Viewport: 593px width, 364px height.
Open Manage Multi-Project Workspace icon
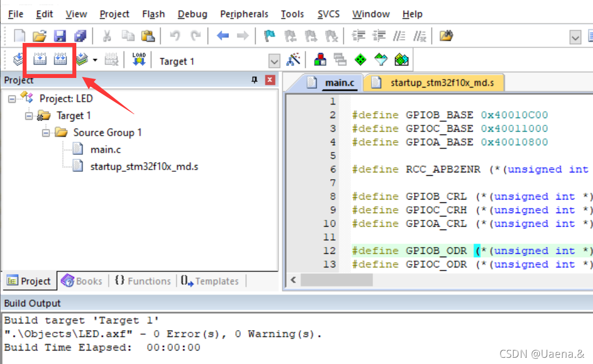(x=340, y=59)
